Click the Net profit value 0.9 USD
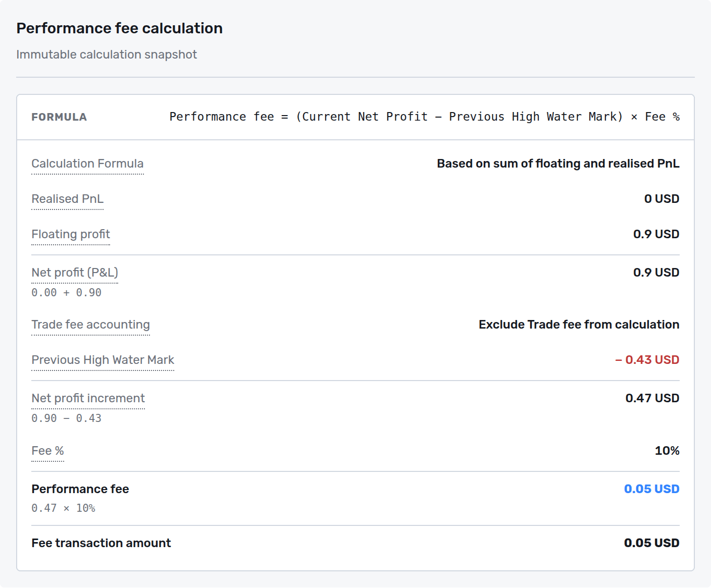The height and width of the screenshot is (588, 711). click(656, 273)
